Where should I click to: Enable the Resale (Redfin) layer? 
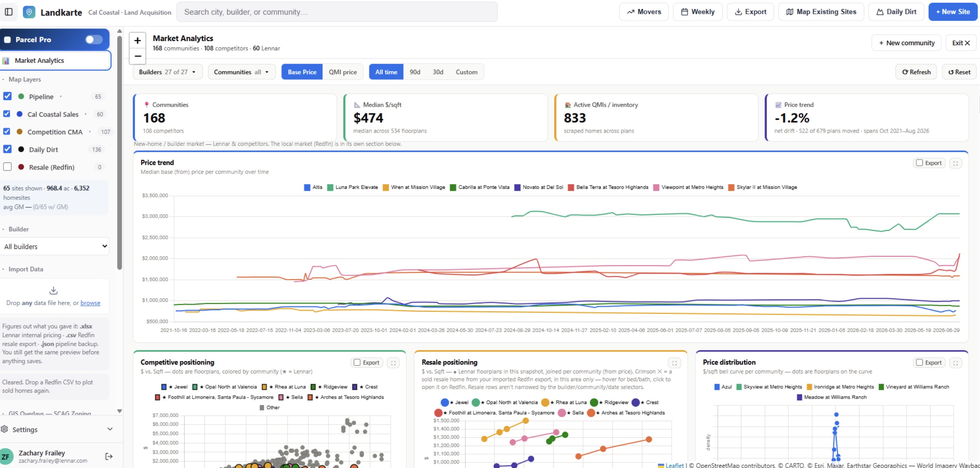pos(7,167)
